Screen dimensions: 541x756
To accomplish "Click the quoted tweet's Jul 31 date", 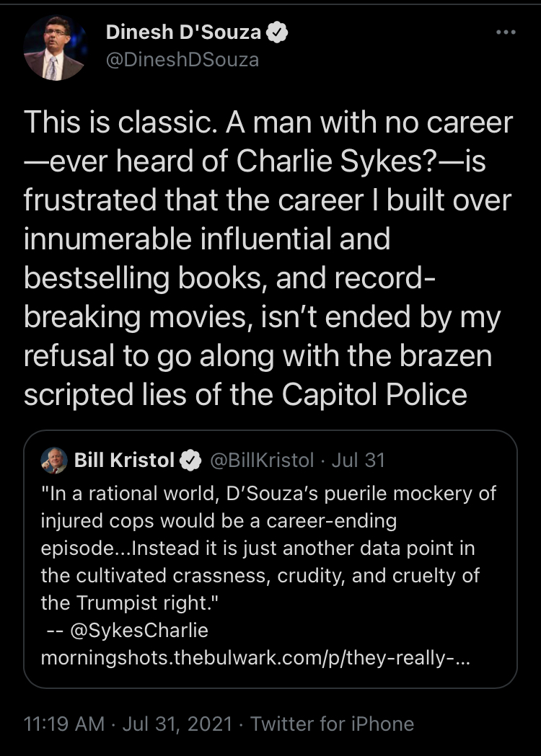I will point(358,460).
